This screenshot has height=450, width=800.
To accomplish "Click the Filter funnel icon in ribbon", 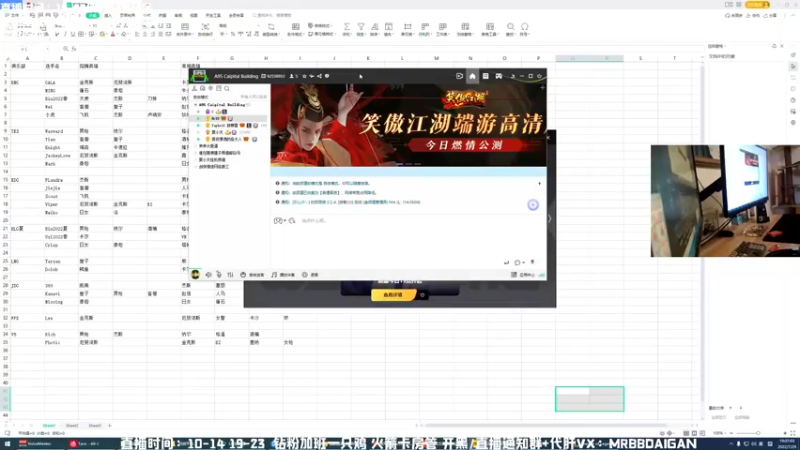I will [361, 27].
